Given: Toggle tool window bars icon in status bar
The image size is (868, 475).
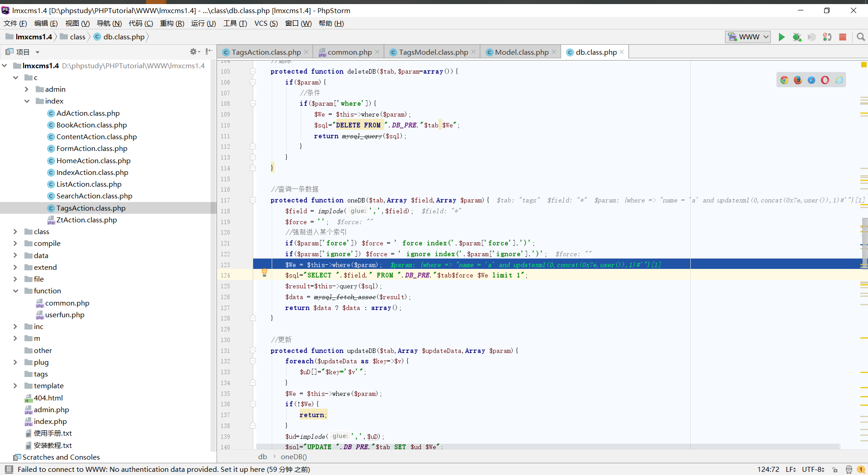Looking at the screenshot, I should [x=9, y=470].
